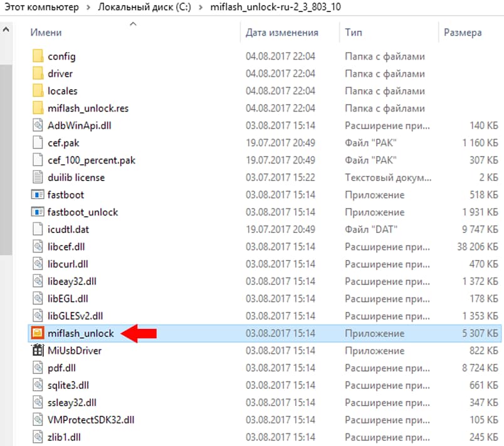Select the locales folder name

(62, 91)
